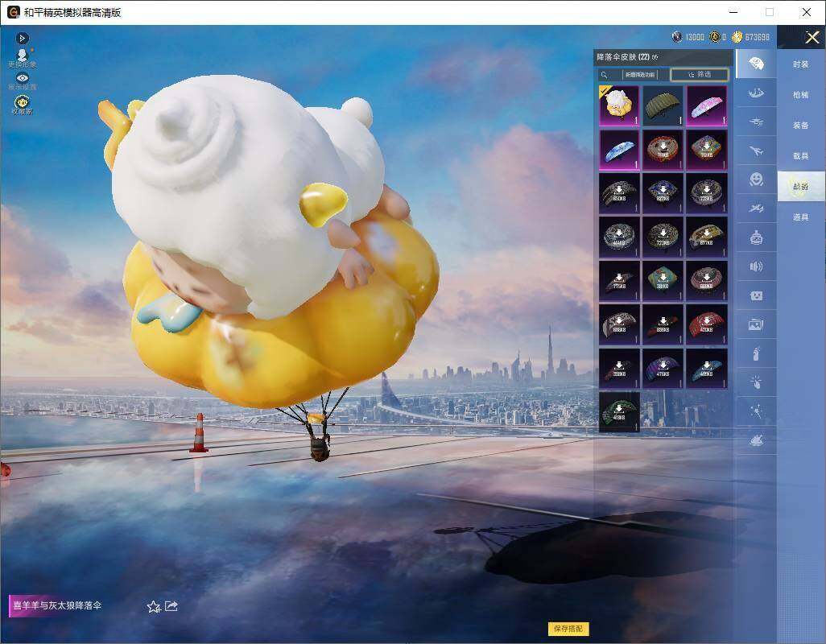Click the 保存搭配 save button

coord(568,628)
